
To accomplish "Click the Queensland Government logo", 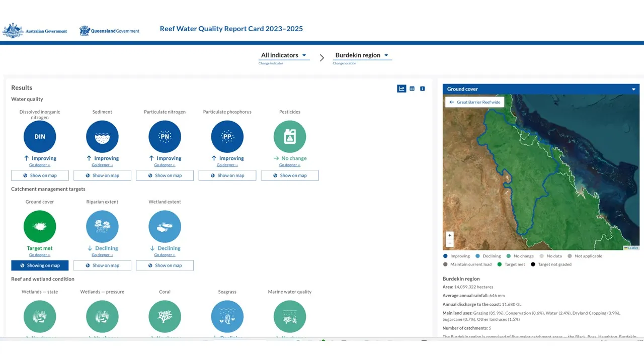I will (x=109, y=31).
